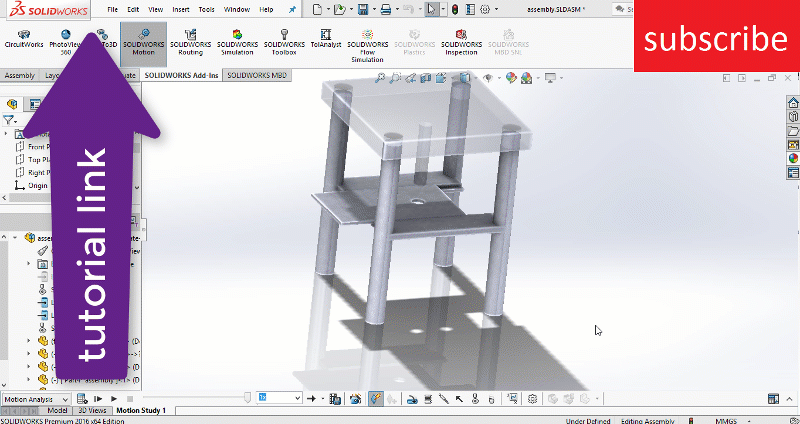Image resolution: width=800 pixels, height=424 pixels.
Task: Open the Help menu
Action: point(266,9)
